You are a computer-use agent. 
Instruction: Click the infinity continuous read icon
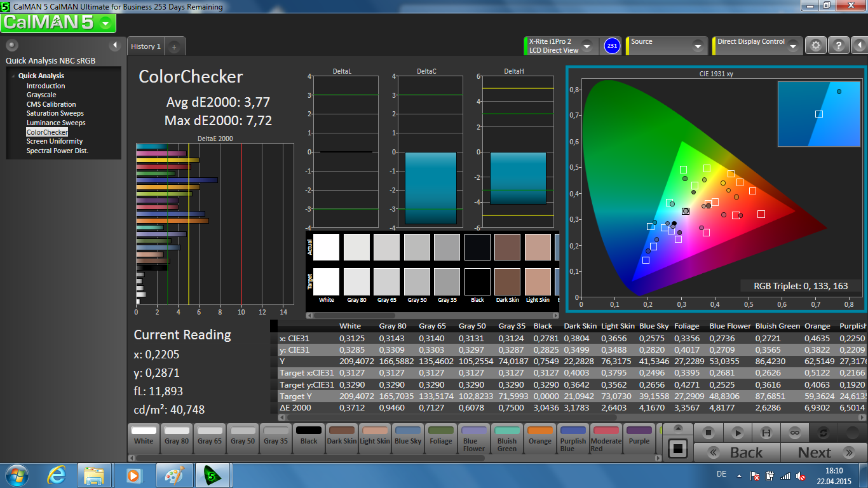tap(794, 433)
